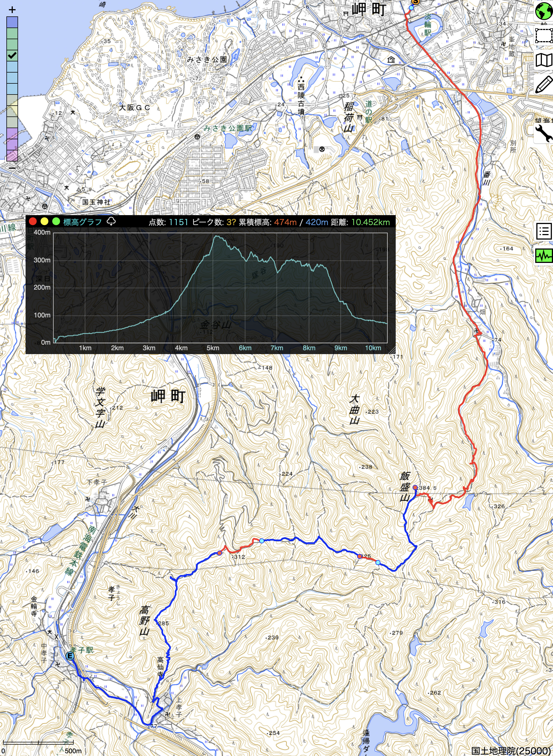Click the checked zoom level cell

pyautogui.click(x=13, y=56)
